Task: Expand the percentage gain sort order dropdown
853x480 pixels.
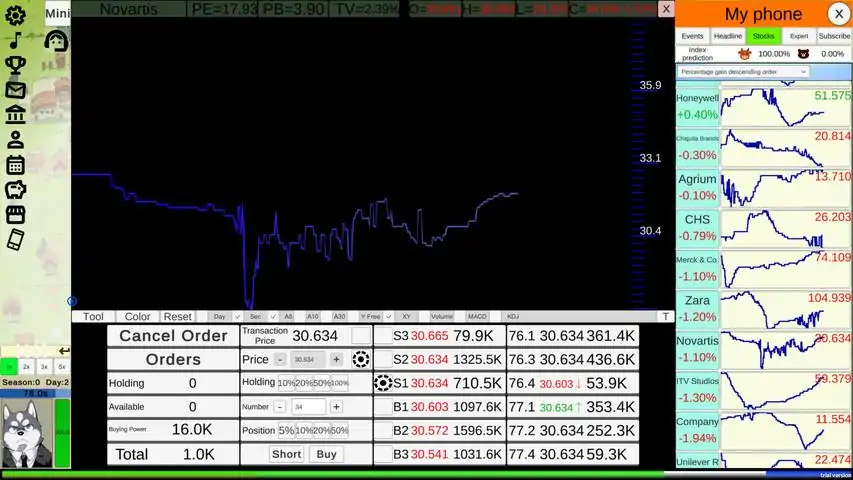Action: click(x=744, y=72)
